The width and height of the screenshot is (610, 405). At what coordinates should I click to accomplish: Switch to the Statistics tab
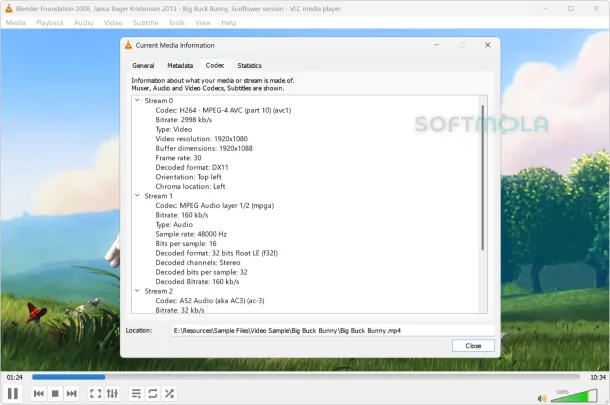click(249, 65)
